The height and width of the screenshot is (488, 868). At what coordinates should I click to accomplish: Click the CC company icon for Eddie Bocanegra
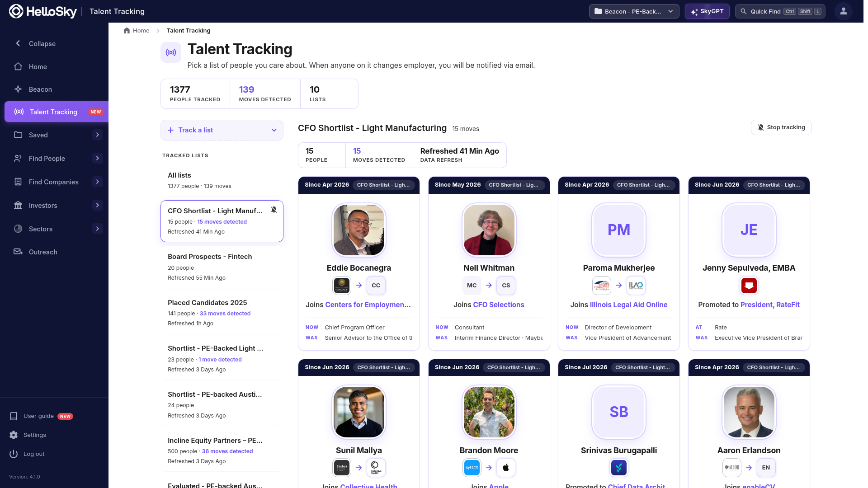pos(376,285)
